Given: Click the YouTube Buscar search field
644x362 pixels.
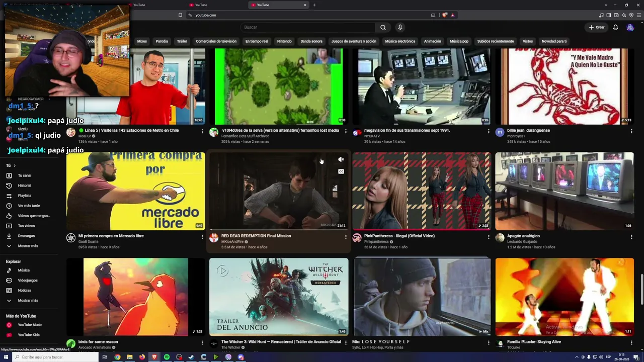Looking at the screenshot, I should pos(307,27).
